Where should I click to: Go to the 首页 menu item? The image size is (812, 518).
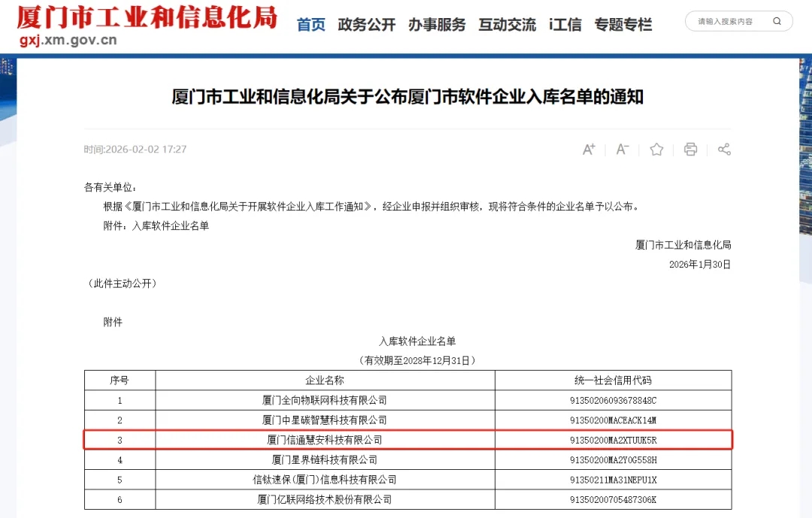(x=311, y=25)
